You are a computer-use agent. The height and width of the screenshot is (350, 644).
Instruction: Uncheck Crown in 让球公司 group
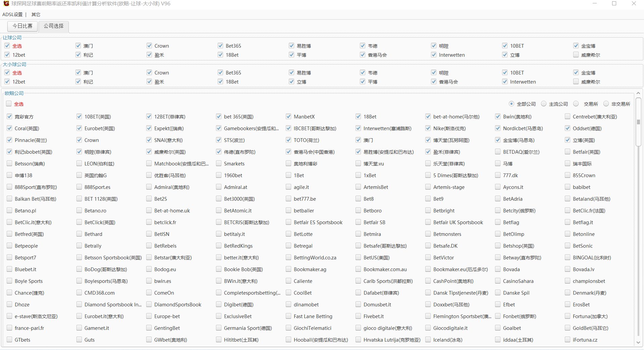pos(149,46)
